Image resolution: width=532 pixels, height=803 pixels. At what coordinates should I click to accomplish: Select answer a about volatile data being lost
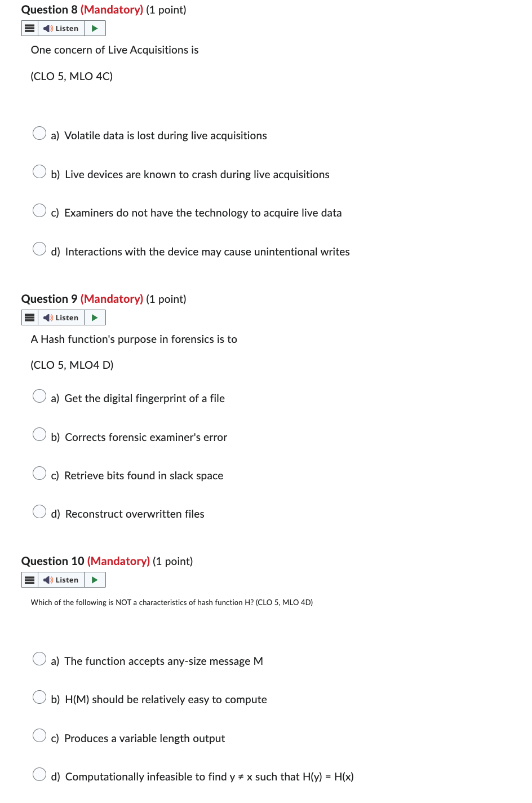[39, 133]
